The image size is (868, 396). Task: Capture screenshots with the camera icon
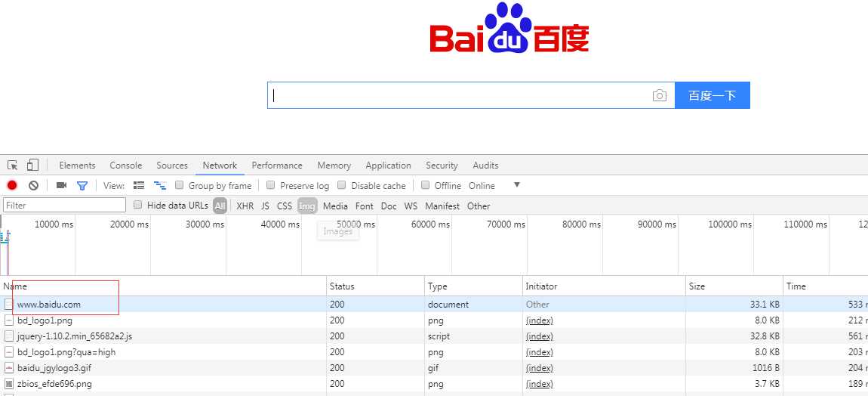(x=61, y=185)
